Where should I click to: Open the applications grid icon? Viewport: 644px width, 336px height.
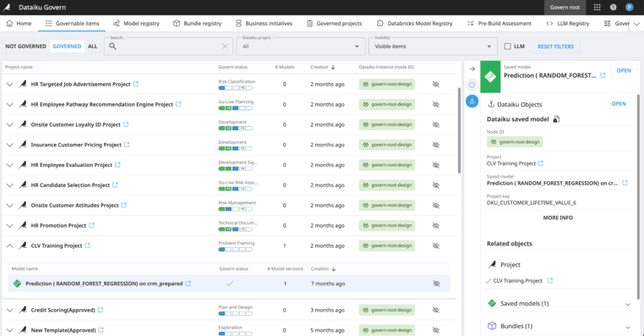598,8
